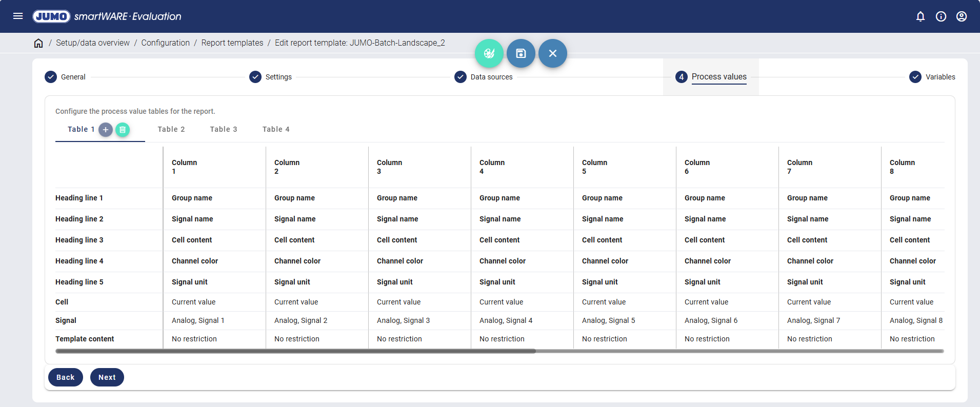Cancel editing with the round X button
The height and width of the screenshot is (407, 980).
click(x=553, y=53)
